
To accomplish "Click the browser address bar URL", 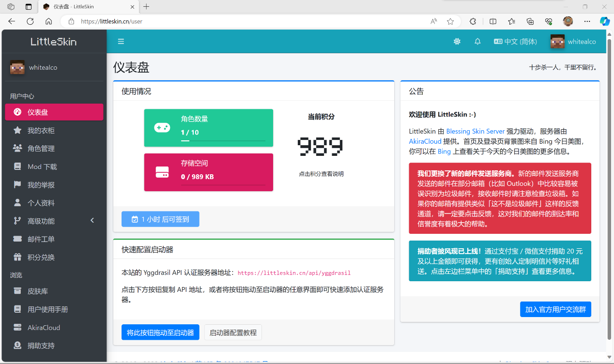I will [x=112, y=21].
